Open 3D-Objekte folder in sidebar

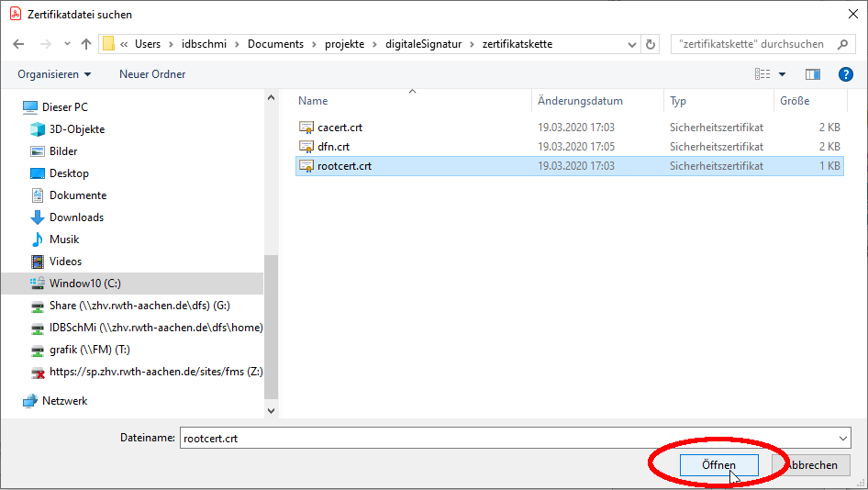77,129
